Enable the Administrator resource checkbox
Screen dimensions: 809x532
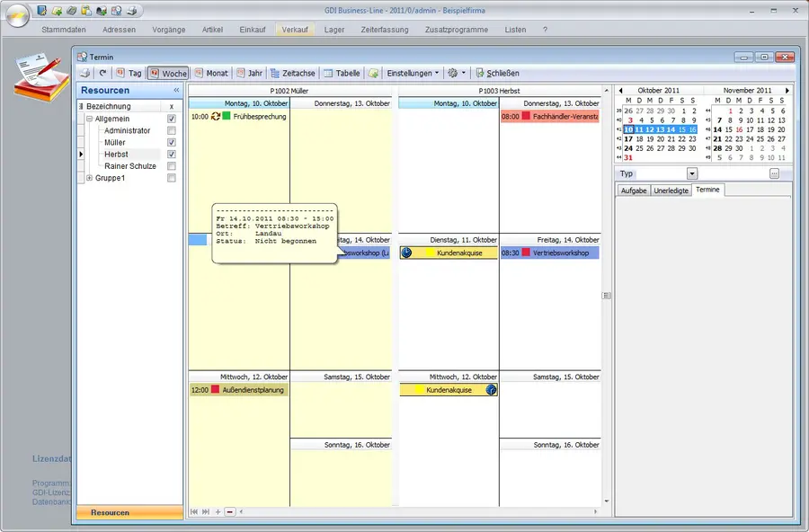click(172, 131)
